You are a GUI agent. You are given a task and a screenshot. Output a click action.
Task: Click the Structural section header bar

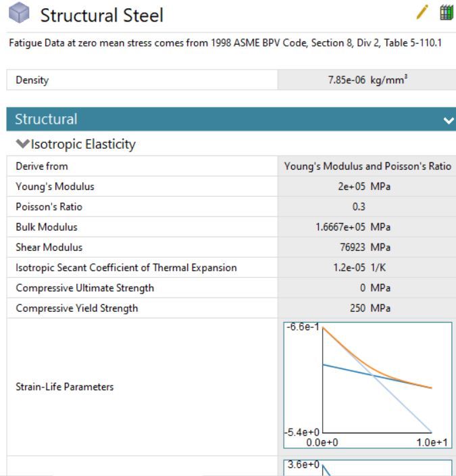pyautogui.click(x=203, y=120)
